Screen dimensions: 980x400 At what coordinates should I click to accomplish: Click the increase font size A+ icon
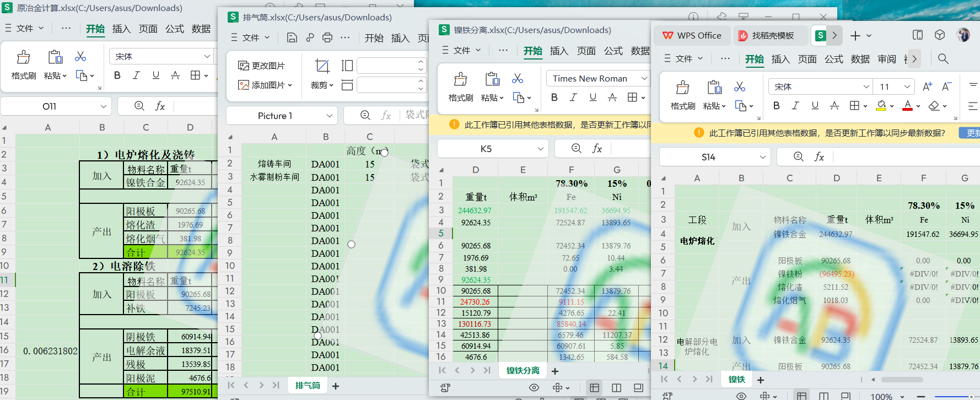(x=927, y=87)
